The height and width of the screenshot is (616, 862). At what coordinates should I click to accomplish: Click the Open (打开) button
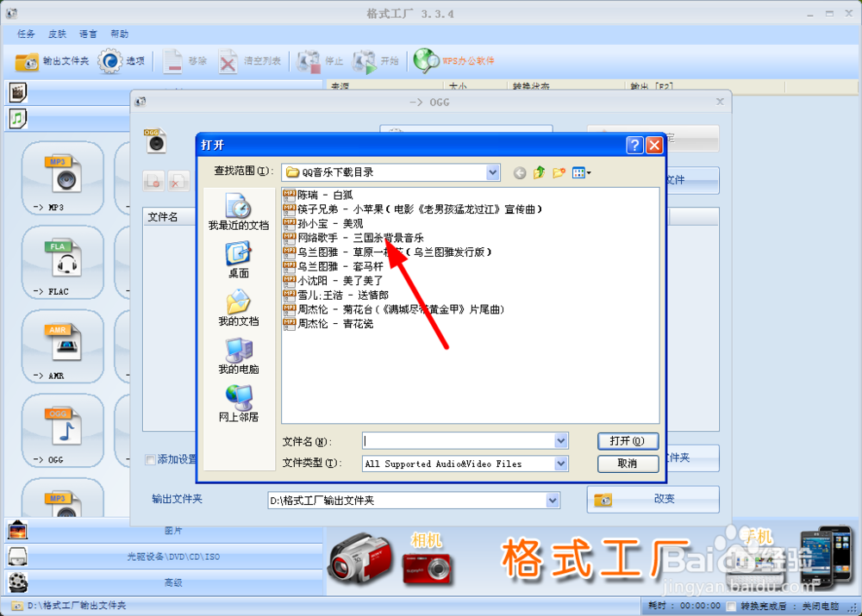coord(628,441)
